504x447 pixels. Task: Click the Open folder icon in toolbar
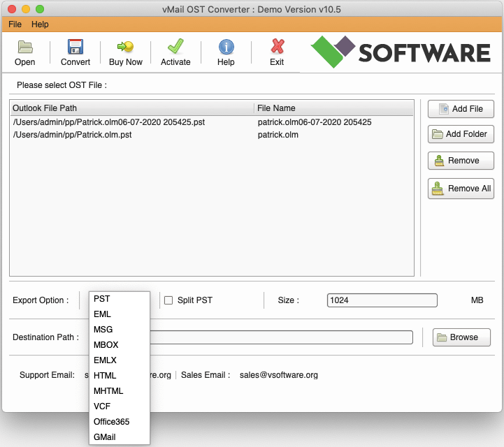[25, 47]
